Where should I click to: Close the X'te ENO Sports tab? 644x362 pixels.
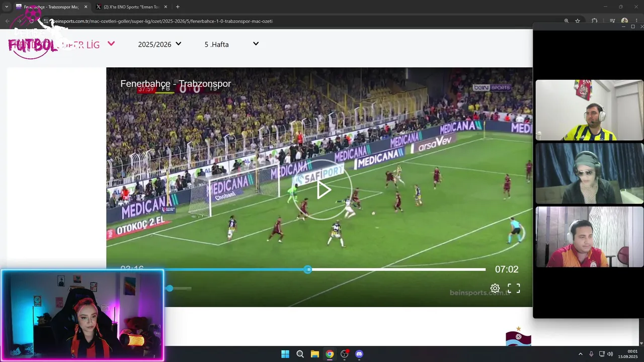pos(166,7)
